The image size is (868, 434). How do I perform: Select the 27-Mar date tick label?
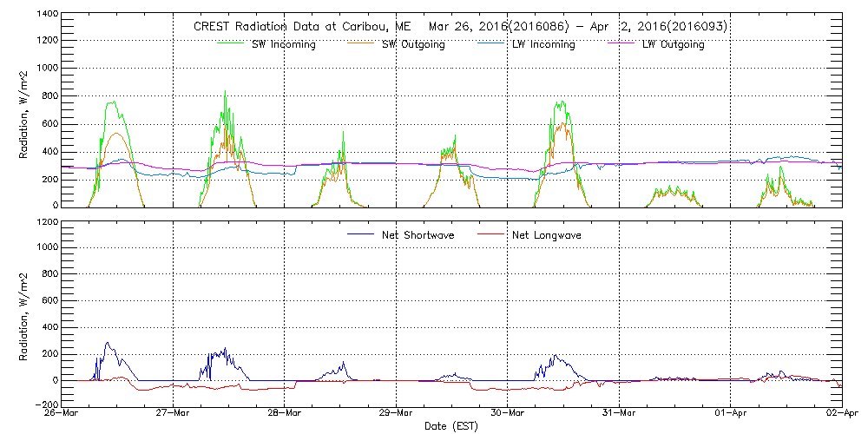click(x=174, y=414)
